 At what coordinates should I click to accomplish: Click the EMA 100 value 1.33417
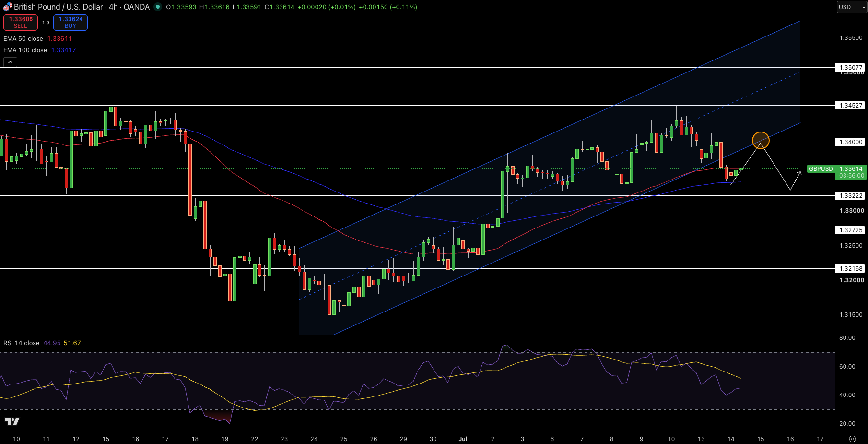pyautogui.click(x=63, y=50)
